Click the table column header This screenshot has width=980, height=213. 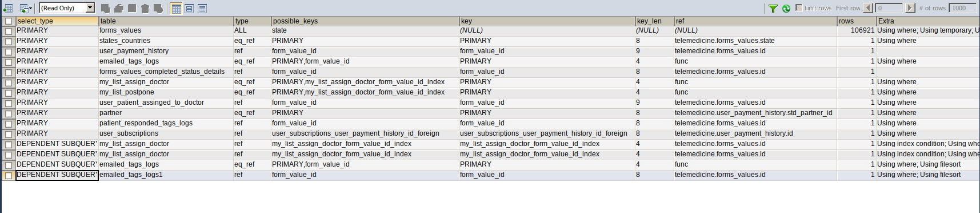click(x=166, y=21)
